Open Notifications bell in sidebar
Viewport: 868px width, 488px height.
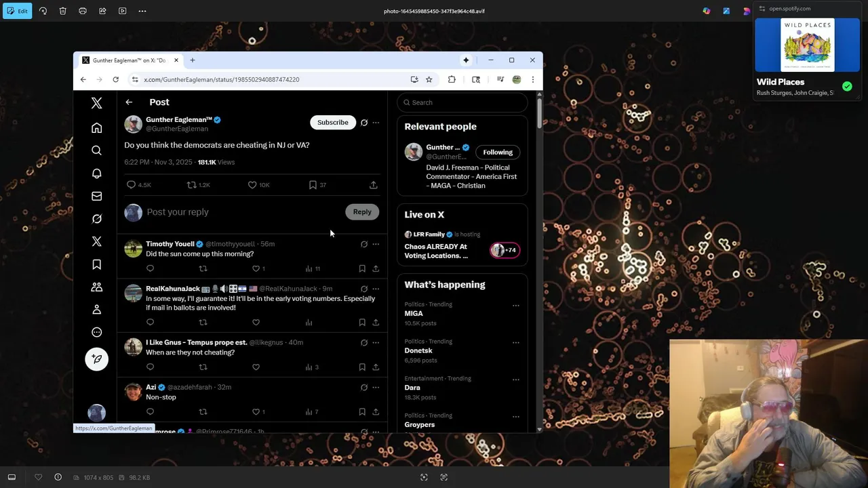pos(96,174)
